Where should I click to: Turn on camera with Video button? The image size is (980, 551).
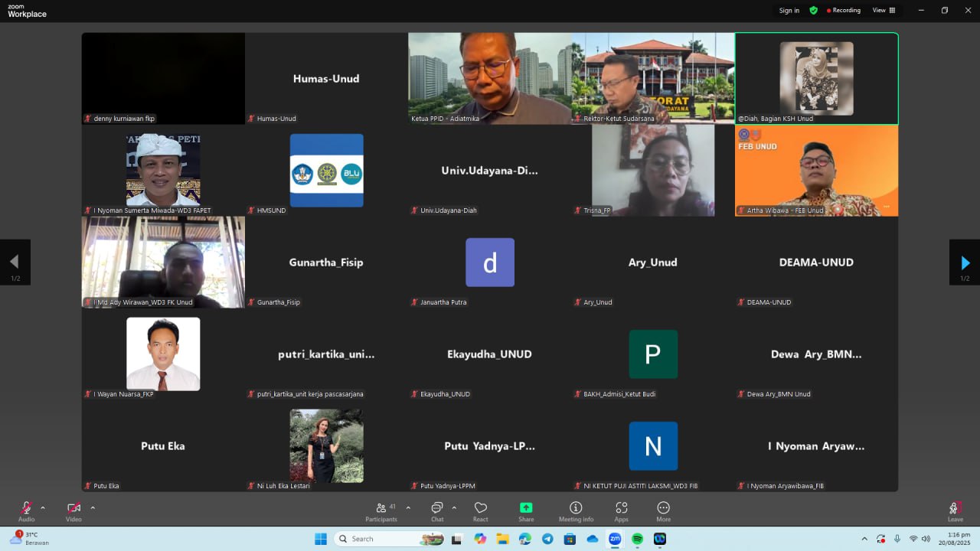[73, 508]
